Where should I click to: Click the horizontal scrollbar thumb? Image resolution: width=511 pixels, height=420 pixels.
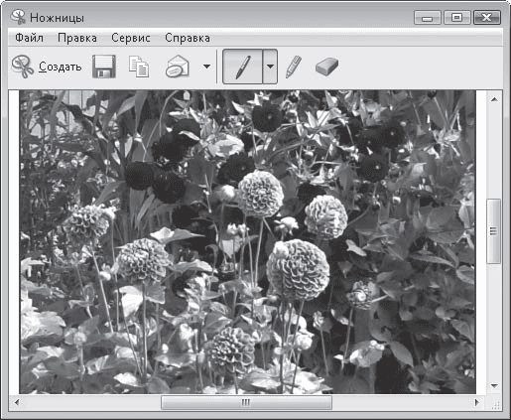[x=246, y=402]
